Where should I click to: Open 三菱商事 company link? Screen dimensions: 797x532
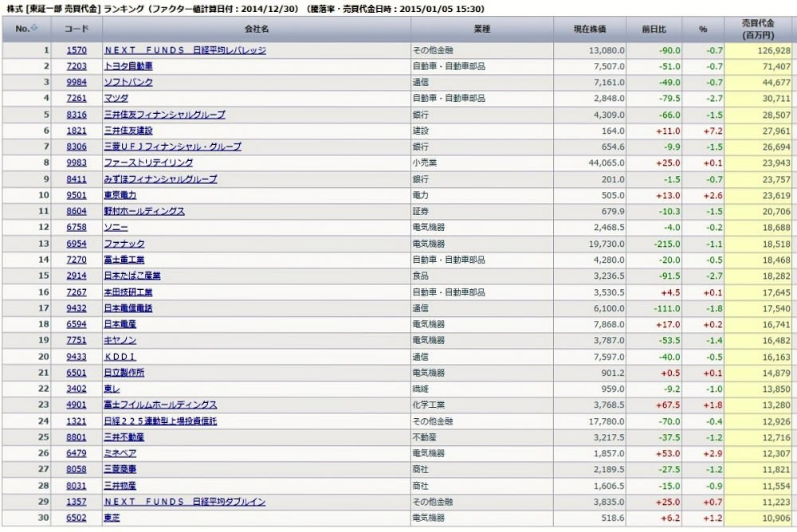pos(120,470)
